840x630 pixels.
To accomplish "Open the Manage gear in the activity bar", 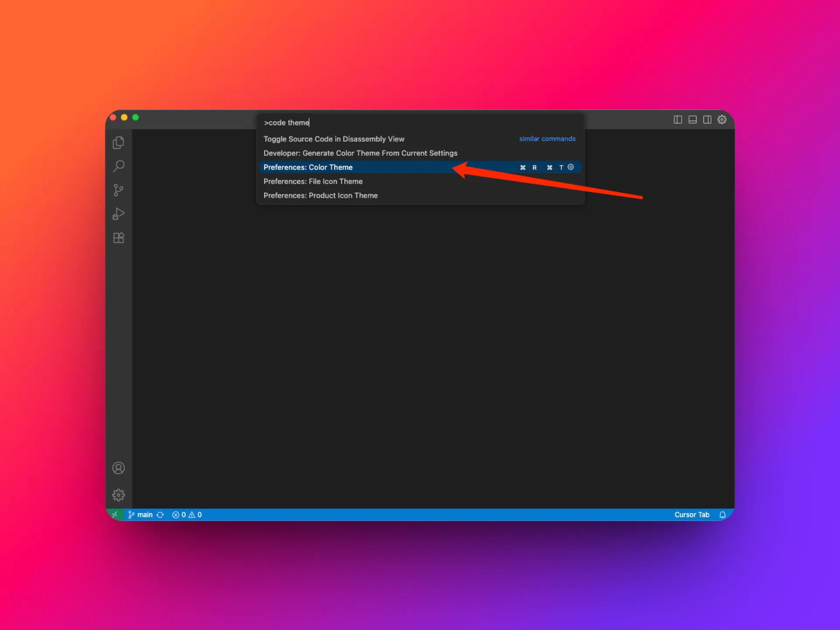I will (x=119, y=495).
